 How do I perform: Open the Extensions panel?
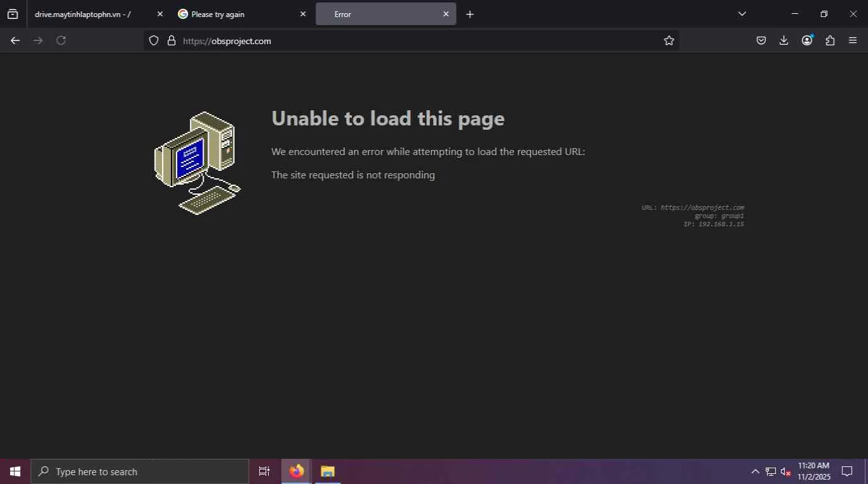[x=830, y=40]
